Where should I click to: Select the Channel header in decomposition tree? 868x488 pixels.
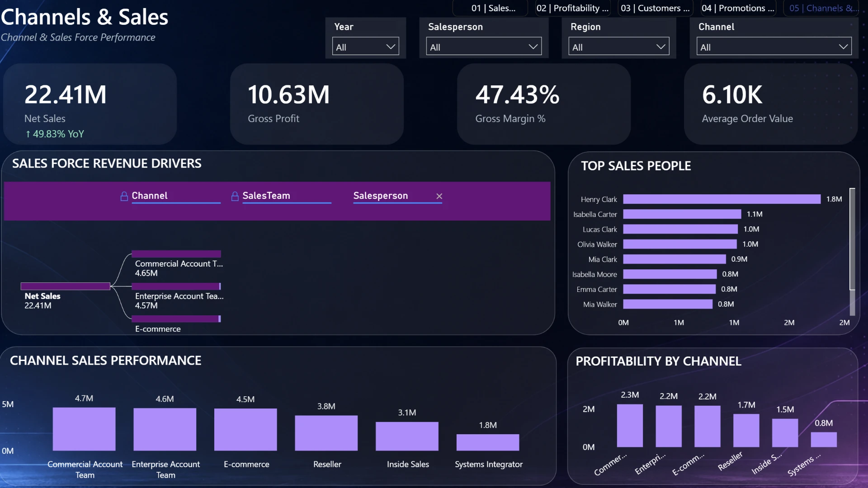(x=150, y=196)
